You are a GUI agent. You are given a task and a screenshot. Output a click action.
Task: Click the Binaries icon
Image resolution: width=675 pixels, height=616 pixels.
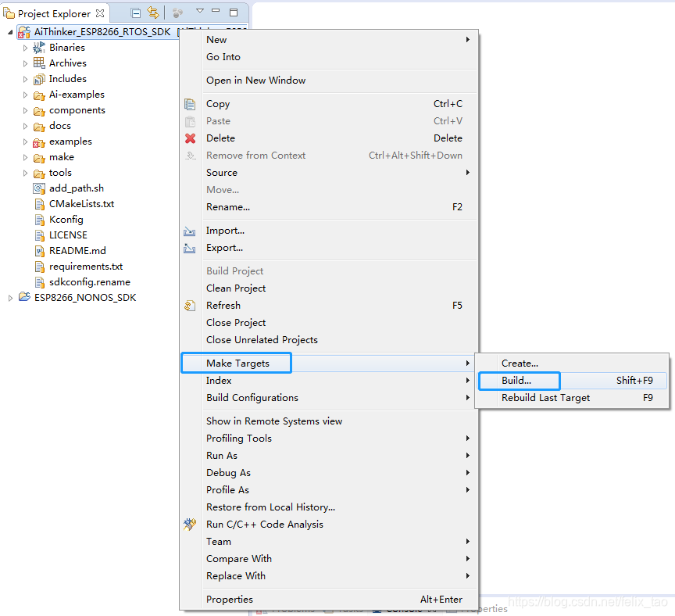(x=39, y=48)
